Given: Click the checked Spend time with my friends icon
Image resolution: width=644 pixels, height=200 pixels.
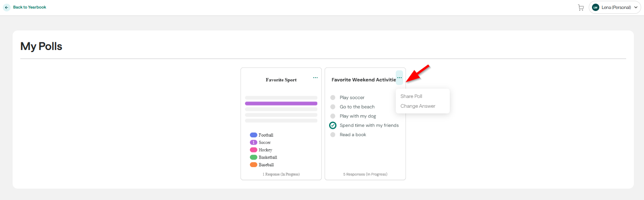Looking at the screenshot, I should click(x=333, y=125).
